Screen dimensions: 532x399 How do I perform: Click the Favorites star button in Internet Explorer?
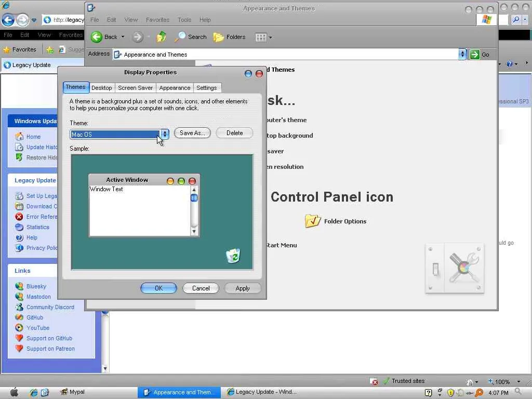[x=19, y=49]
